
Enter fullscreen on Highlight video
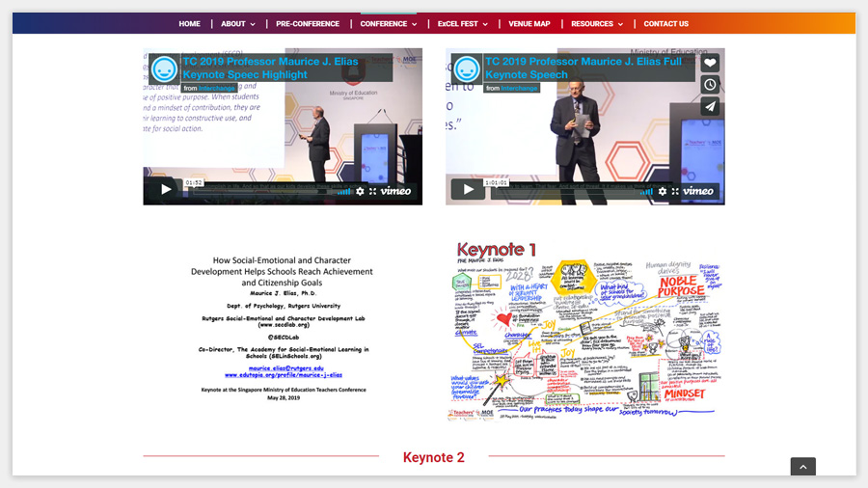(x=373, y=191)
